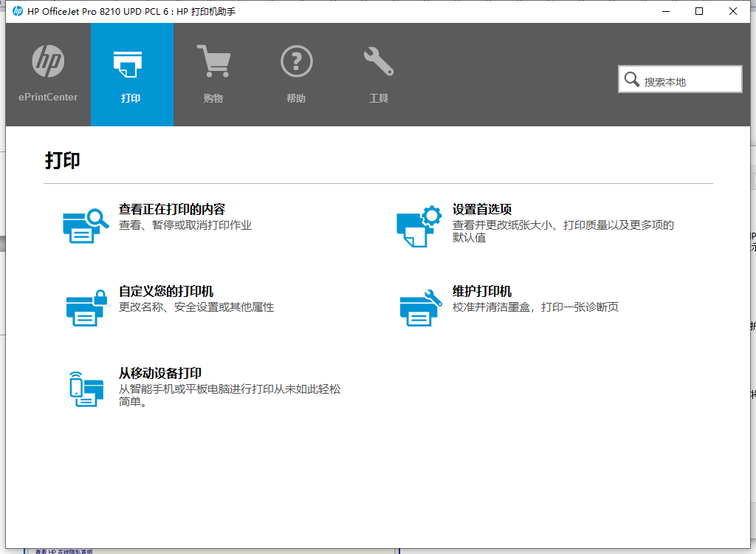Screen dimensions: 756x554
Task: Click printer with padlock icon
Action: [x=87, y=308]
